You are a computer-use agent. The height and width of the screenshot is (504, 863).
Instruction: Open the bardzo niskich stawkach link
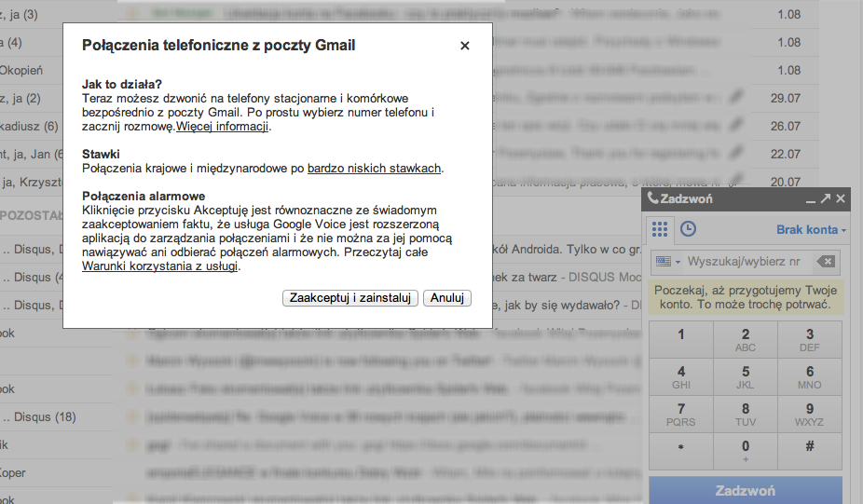click(375, 169)
